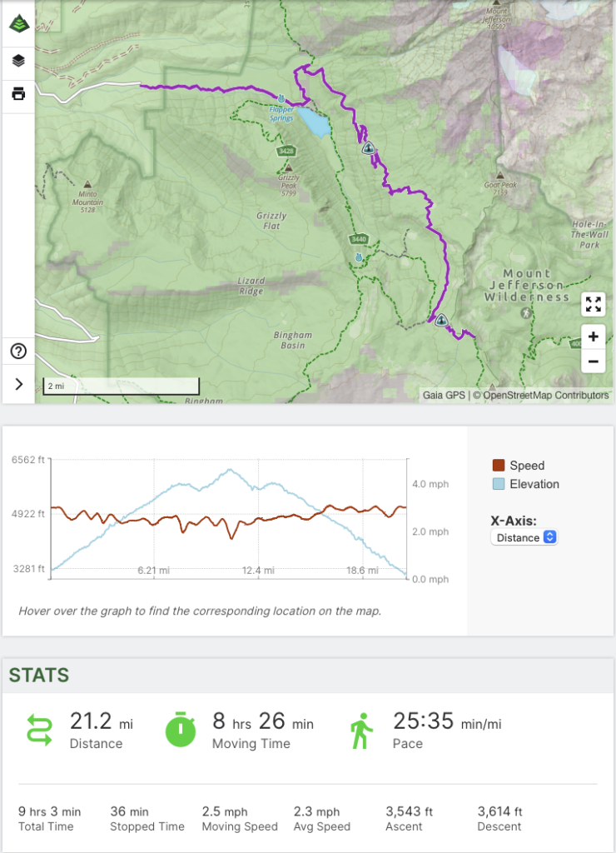Open the X-Axis Distance dropdown

[x=524, y=537]
